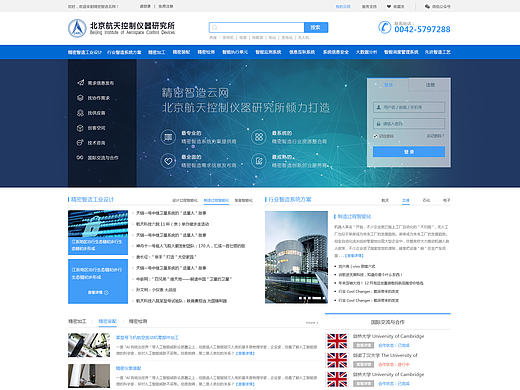Image resolution: width=520 pixels, height=390 pixels.
Task: Click the first UK flag beside University of Cambridge
Action: click(x=337, y=341)
